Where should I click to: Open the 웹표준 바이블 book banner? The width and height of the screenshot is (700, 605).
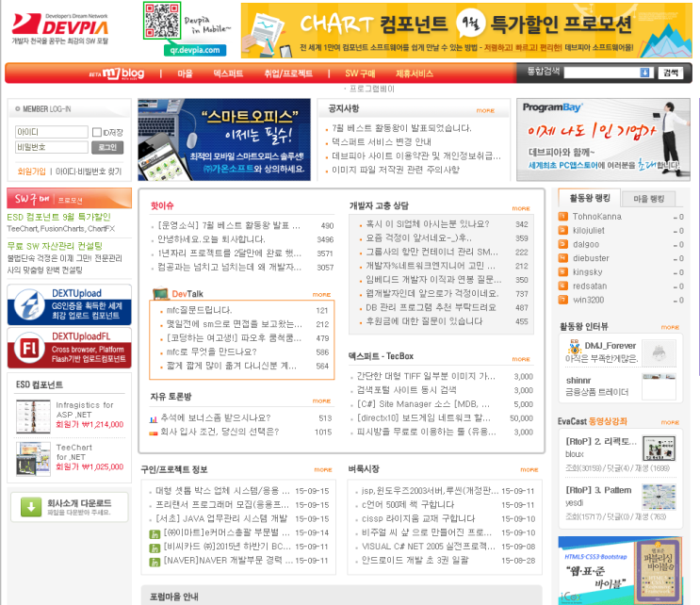pyautogui.click(x=621, y=571)
